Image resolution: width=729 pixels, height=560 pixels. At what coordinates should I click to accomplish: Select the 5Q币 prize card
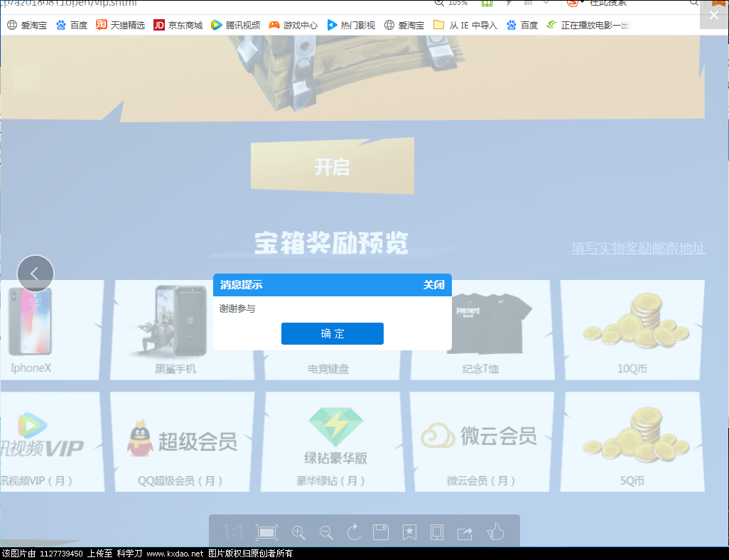(x=632, y=442)
